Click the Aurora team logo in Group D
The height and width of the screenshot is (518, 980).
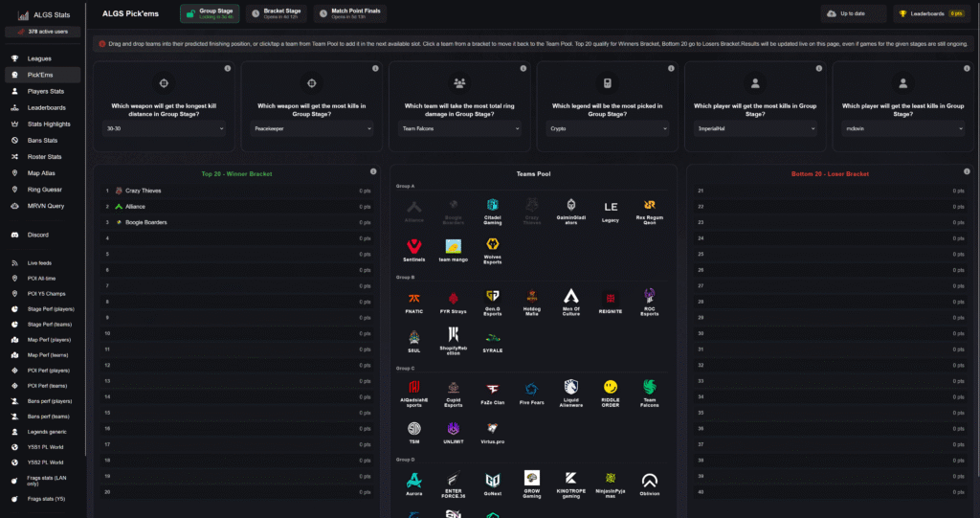(414, 479)
